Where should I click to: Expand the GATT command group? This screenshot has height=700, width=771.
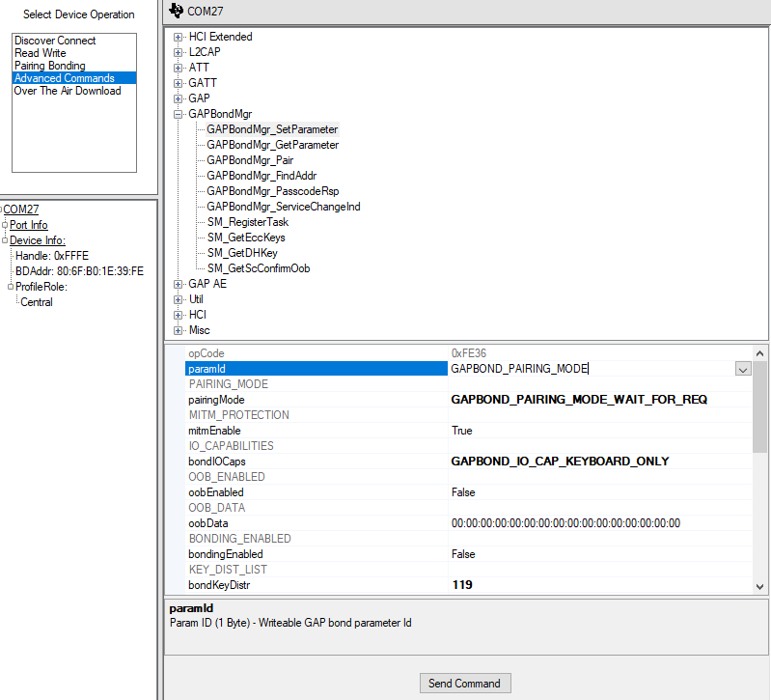[x=179, y=83]
